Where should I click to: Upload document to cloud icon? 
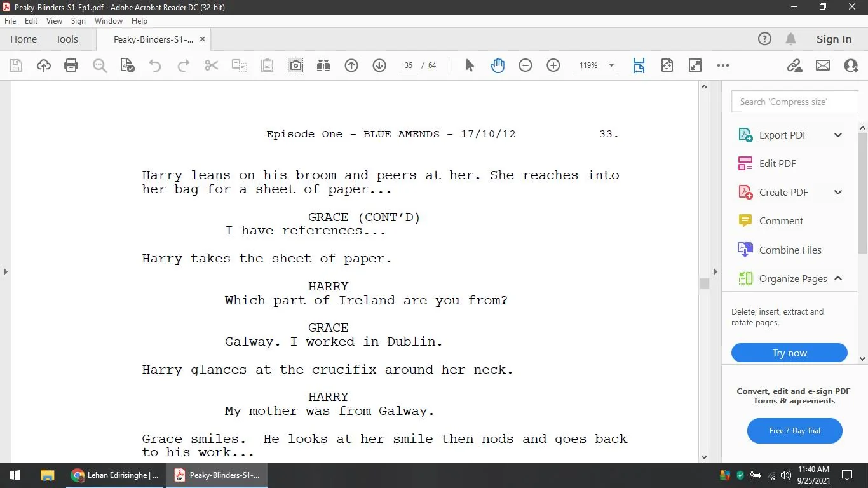(x=44, y=65)
